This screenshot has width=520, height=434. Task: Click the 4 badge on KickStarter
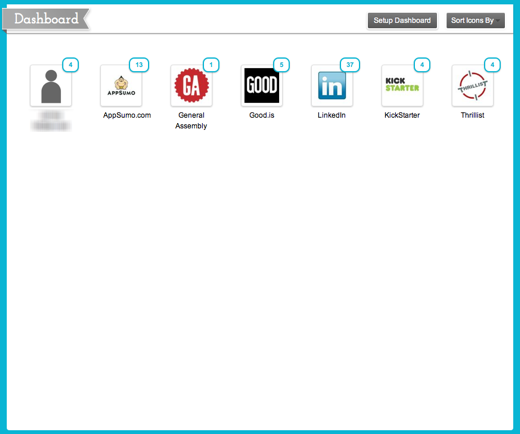[x=422, y=65]
